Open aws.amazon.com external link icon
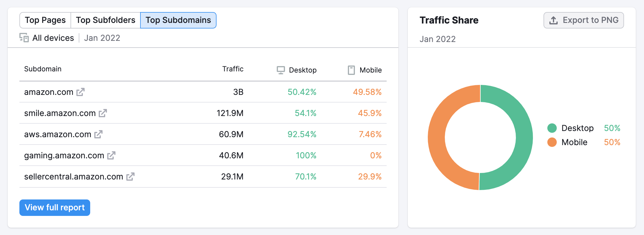Screen dimensions: 644x235 coord(98,134)
